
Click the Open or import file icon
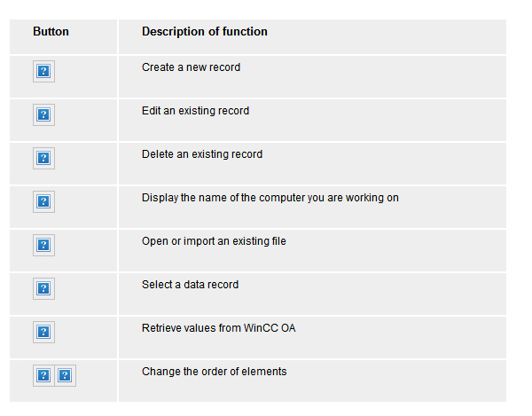[43, 246]
